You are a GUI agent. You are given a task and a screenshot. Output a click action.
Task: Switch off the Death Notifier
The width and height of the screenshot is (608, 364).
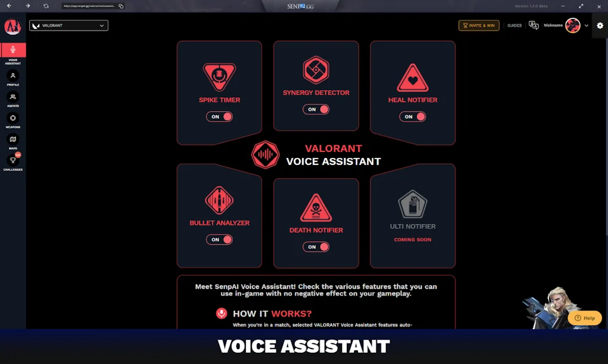[x=316, y=246]
